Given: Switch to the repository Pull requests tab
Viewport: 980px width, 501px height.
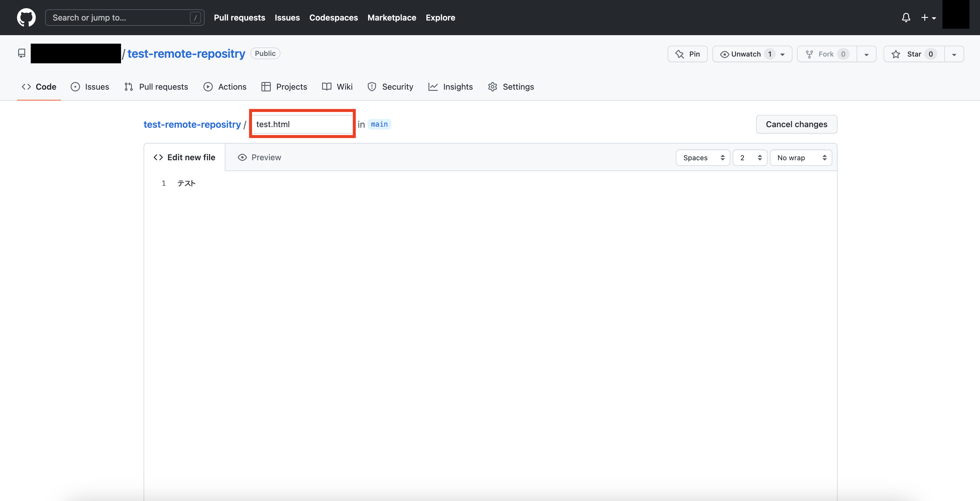Looking at the screenshot, I should tap(156, 87).
